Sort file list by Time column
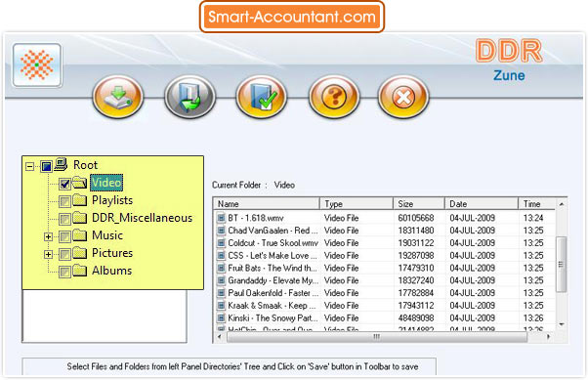Image resolution: width=588 pixels, height=380 pixels. 536,204
